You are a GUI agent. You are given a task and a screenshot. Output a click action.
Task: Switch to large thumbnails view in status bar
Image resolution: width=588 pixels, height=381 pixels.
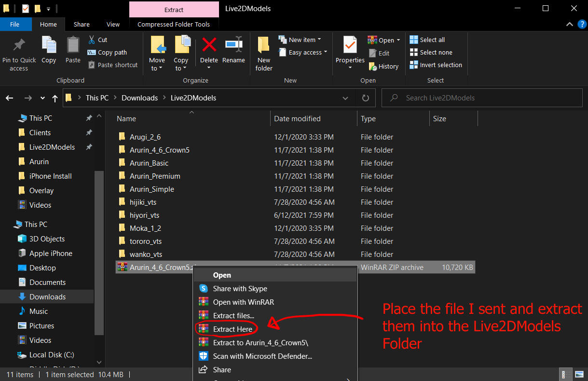579,374
